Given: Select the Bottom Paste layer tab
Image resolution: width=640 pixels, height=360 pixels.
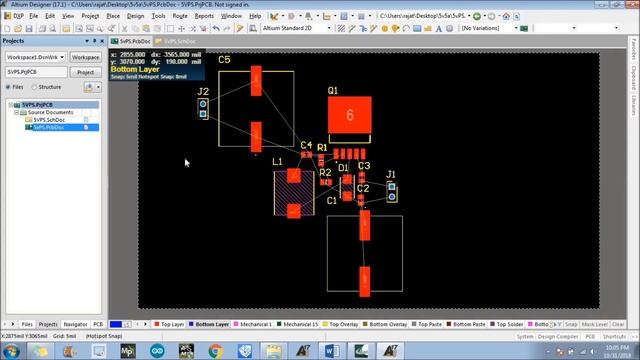Looking at the screenshot, I should 466,324.
